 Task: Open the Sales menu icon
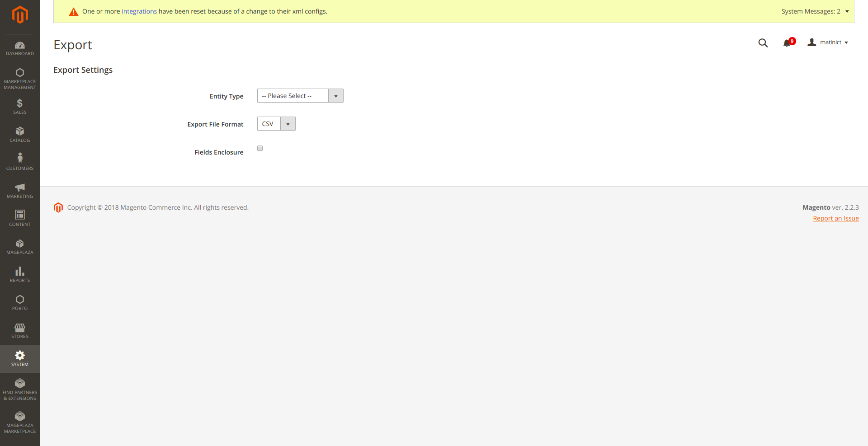pos(19,106)
